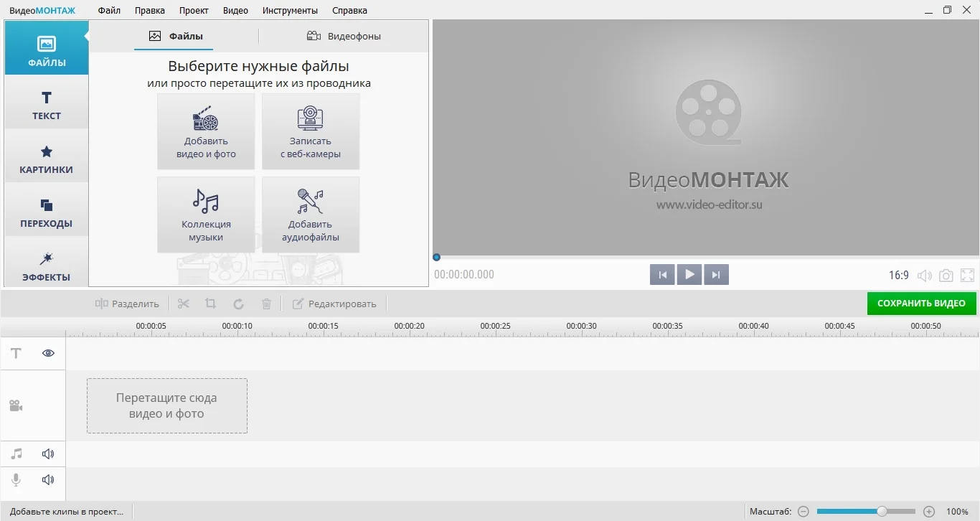Click timeline ruler at 00:00:30
The width and height of the screenshot is (980, 521).
(581, 326)
